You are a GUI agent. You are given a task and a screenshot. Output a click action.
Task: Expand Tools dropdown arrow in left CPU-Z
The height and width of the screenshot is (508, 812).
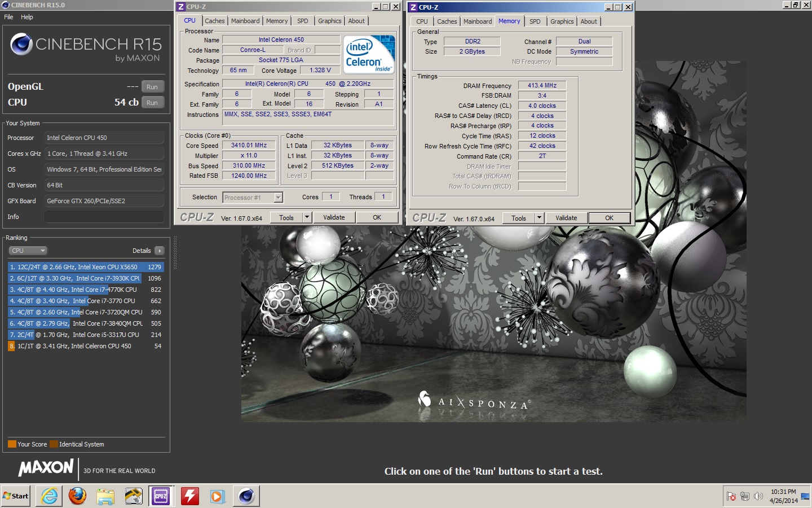(307, 218)
